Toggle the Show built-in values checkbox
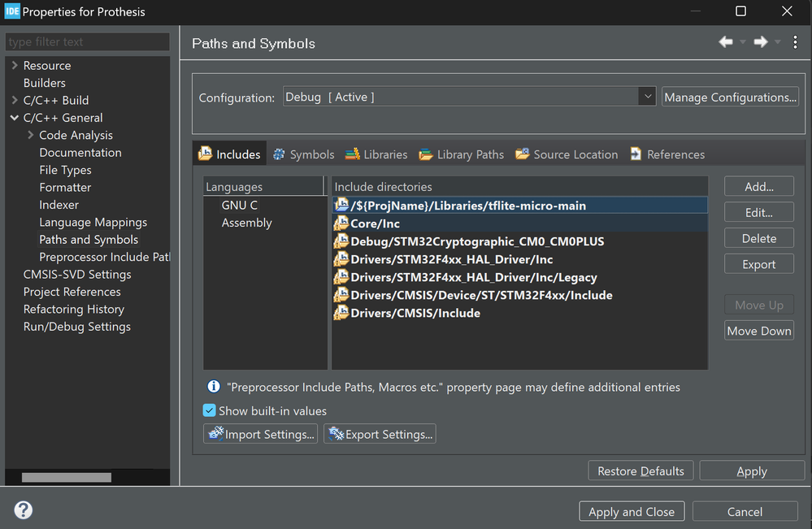This screenshot has width=812, height=529. coord(210,410)
